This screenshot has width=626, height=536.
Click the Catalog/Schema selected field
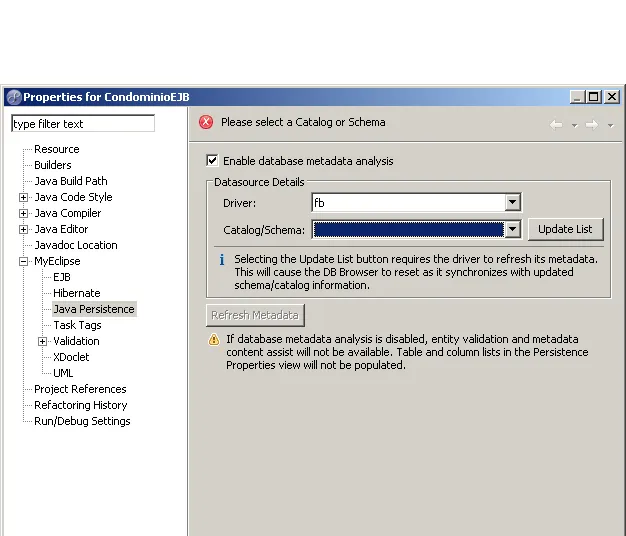point(408,229)
